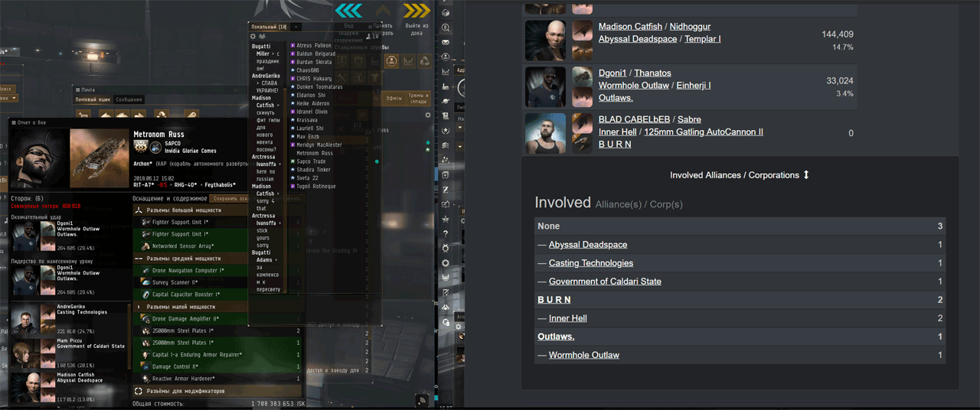The image size is (980, 410).
Task: Switch to the Локальный [18] chat tab
Action: (269, 27)
